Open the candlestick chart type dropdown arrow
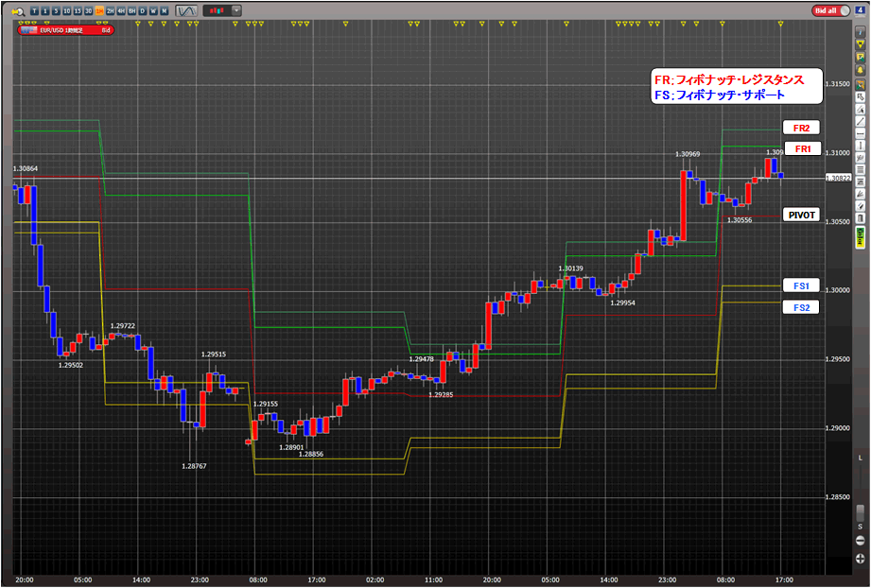This screenshot has width=871, height=588. (x=236, y=11)
